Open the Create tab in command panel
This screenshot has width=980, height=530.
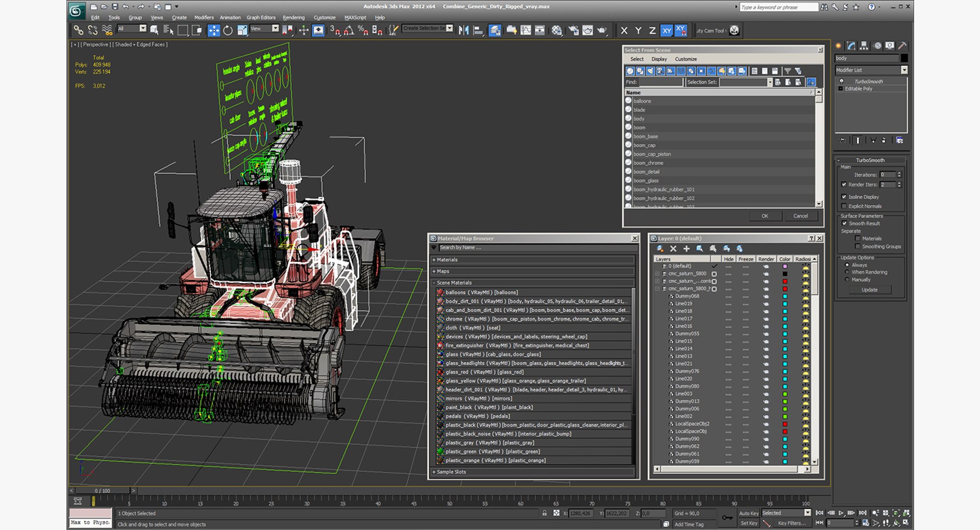pos(839,45)
